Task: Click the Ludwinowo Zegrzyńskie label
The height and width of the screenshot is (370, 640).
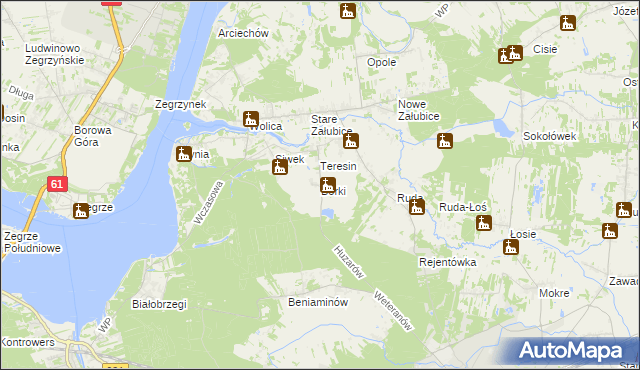Action: click(55, 54)
